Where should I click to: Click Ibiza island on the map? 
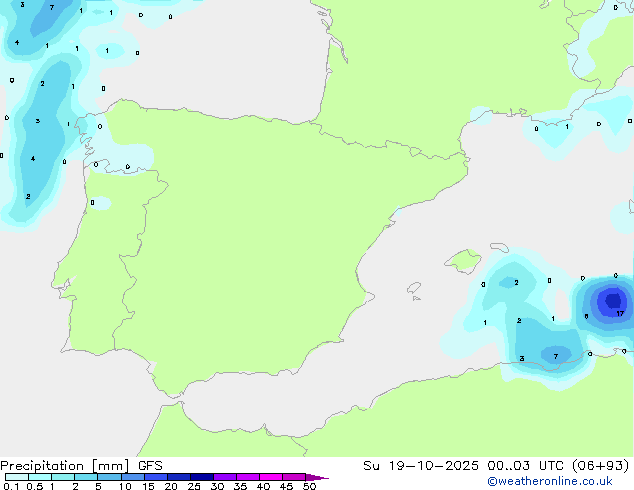(x=414, y=288)
